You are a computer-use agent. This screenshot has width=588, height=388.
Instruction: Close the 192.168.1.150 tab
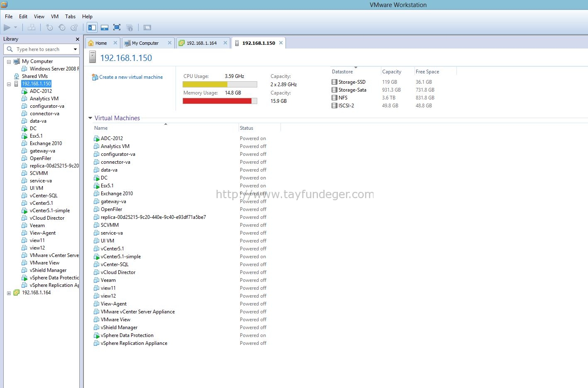click(281, 43)
